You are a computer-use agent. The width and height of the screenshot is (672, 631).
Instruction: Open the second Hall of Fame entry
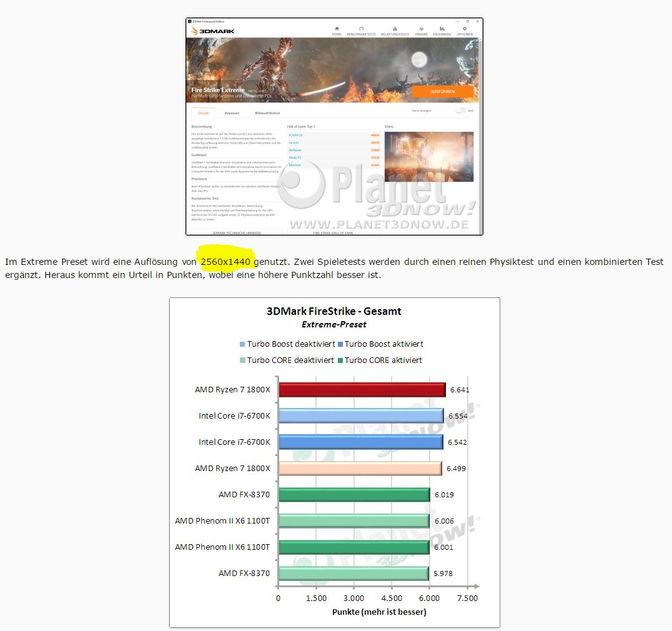334,142
